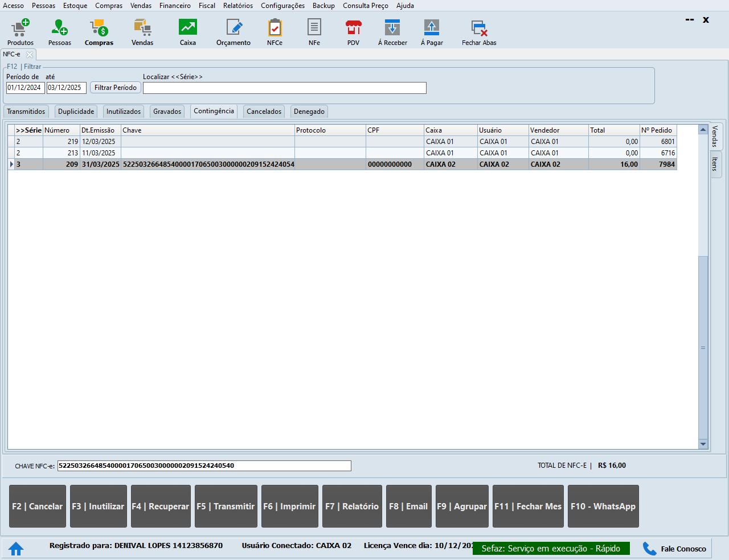Click the Fechar Abas icon
Image resolution: width=729 pixels, height=560 pixels.
(478, 28)
